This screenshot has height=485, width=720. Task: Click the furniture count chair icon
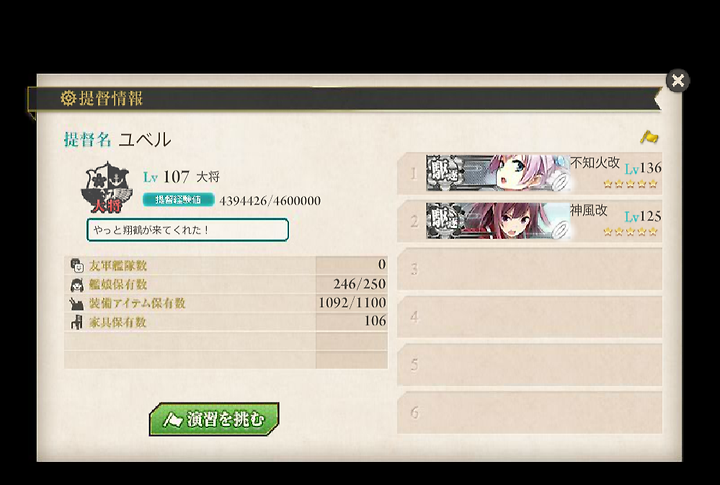click(76, 322)
